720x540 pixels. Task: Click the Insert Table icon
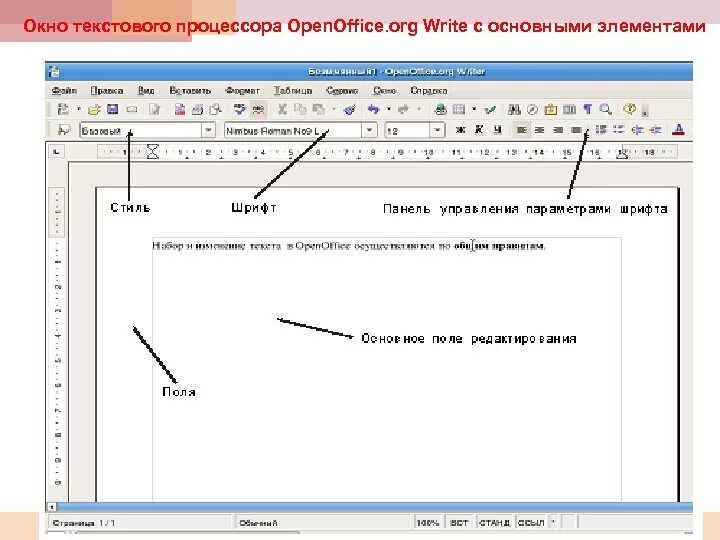point(459,109)
